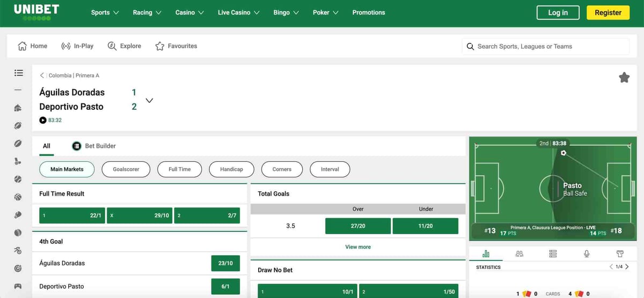This screenshot has width=644, height=298.
Task: Open the Racing dropdown menu
Action: click(x=147, y=12)
